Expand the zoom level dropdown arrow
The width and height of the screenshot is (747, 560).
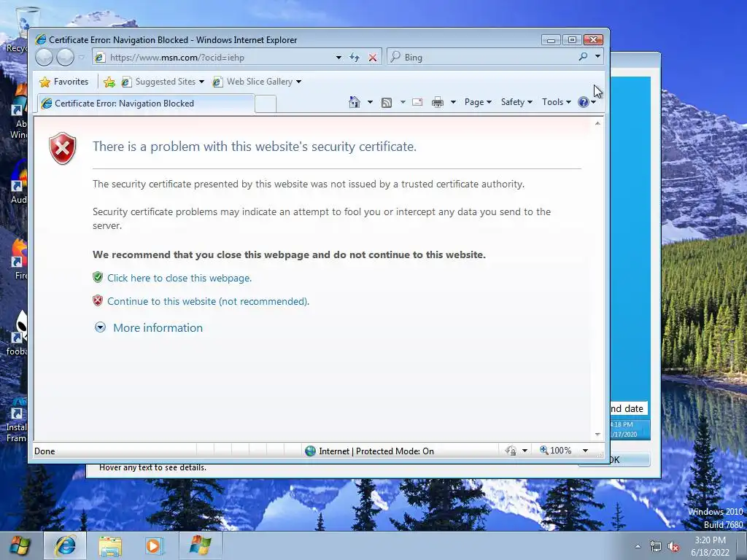tap(585, 451)
